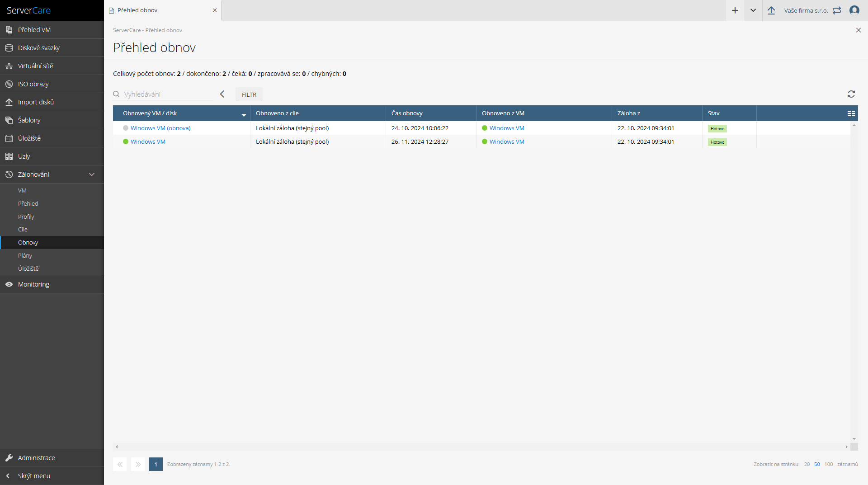Viewport: 868px width, 485px height.
Task: Sort by Obnoveno z cíle column
Action: 318,113
